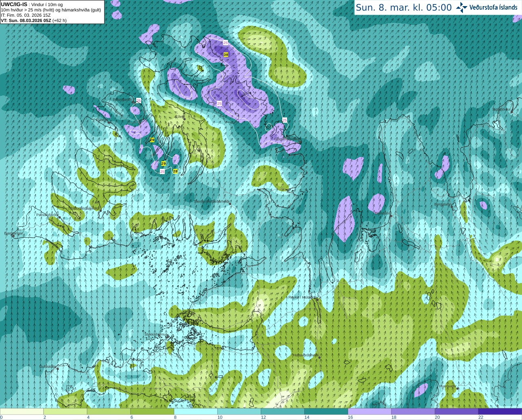Click the yellow 28 gust label

tap(175, 171)
